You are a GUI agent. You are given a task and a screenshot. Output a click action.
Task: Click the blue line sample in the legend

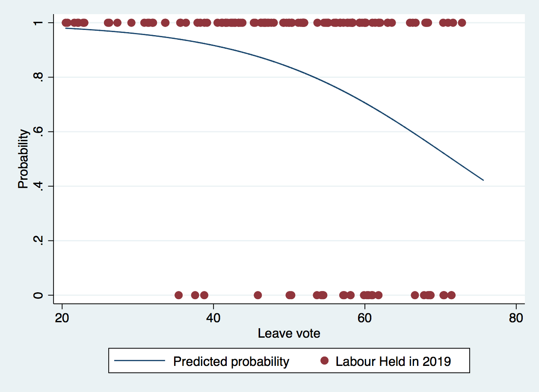(x=139, y=361)
